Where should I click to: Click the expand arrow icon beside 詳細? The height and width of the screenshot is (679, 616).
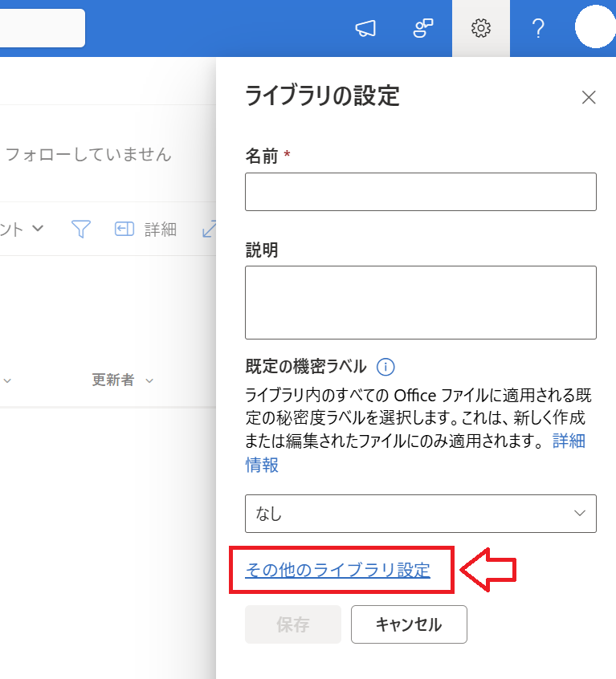[210, 229]
